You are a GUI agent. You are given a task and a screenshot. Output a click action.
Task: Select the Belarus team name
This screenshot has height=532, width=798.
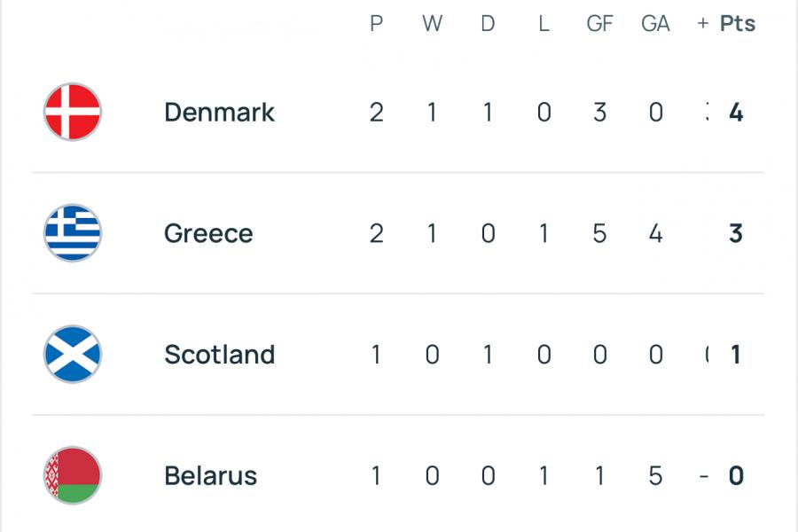pos(210,476)
